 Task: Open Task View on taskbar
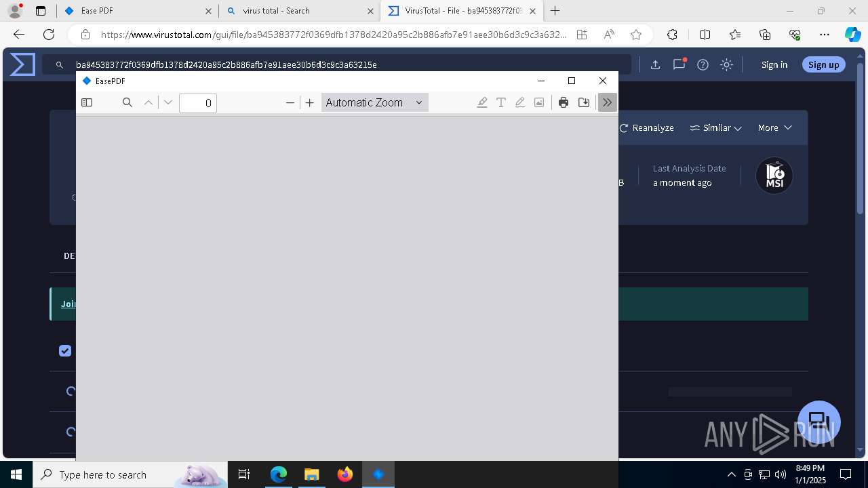(x=244, y=474)
